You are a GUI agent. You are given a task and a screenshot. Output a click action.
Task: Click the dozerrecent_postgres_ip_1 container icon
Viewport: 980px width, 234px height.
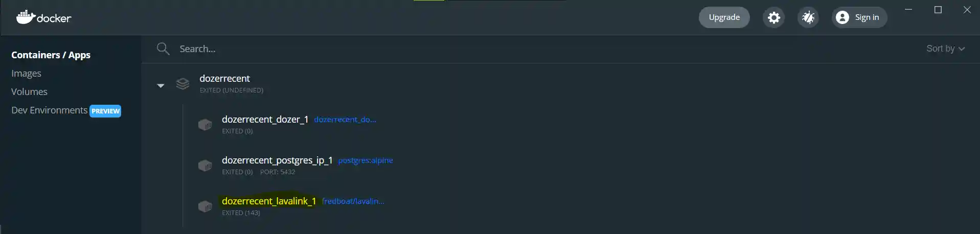tap(205, 166)
